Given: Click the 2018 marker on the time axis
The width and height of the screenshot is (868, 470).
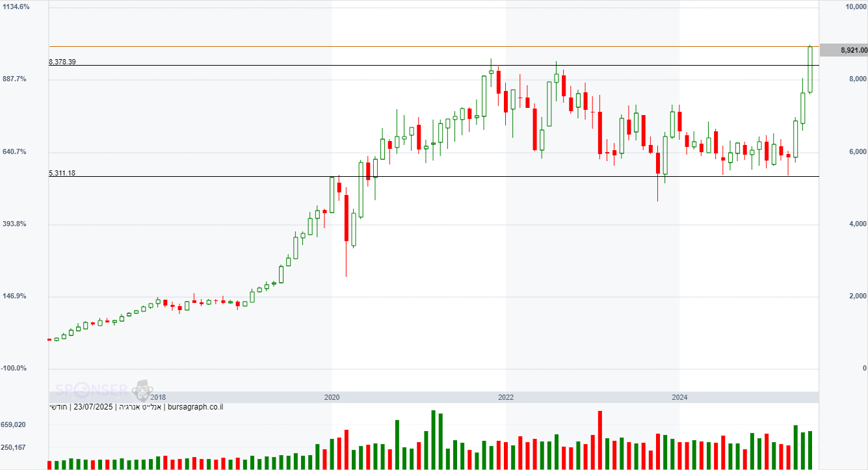Looking at the screenshot, I should coord(158,397).
